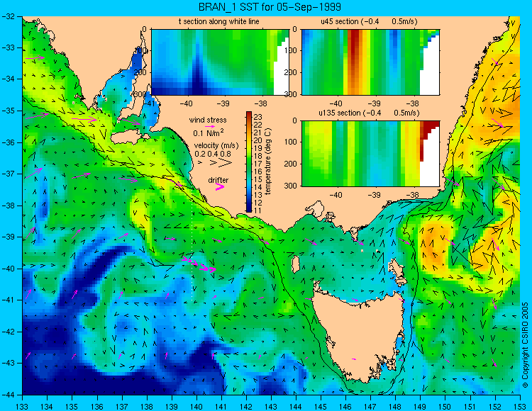
Task: Click the -34 latitude label on main axis
Action: pos(8,79)
